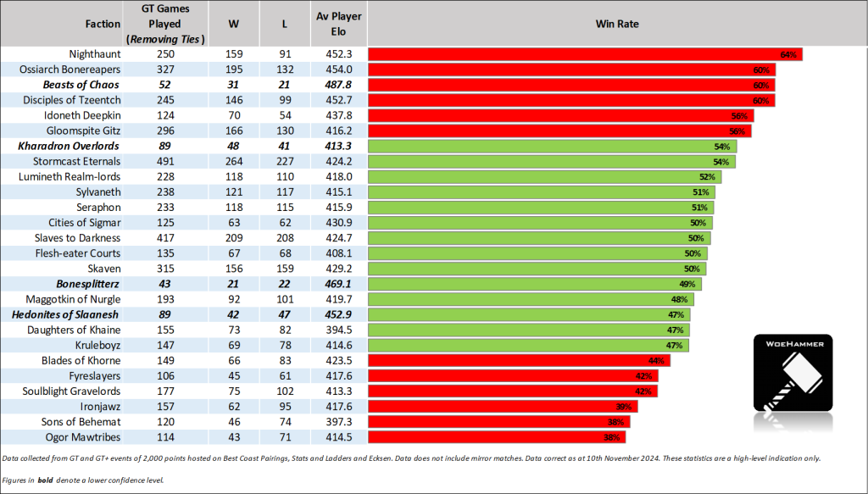Click the Beasts of Chaos faction name
Screen dimensions: 868x494
[84, 85]
